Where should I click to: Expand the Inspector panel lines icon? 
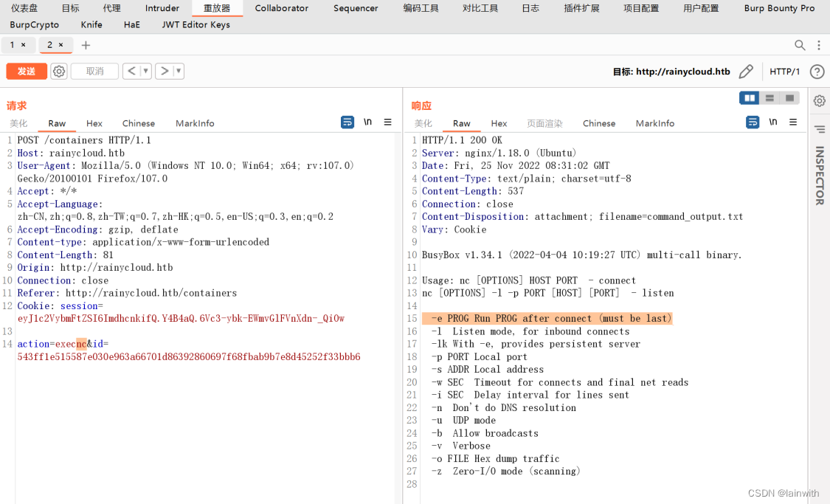(x=820, y=129)
